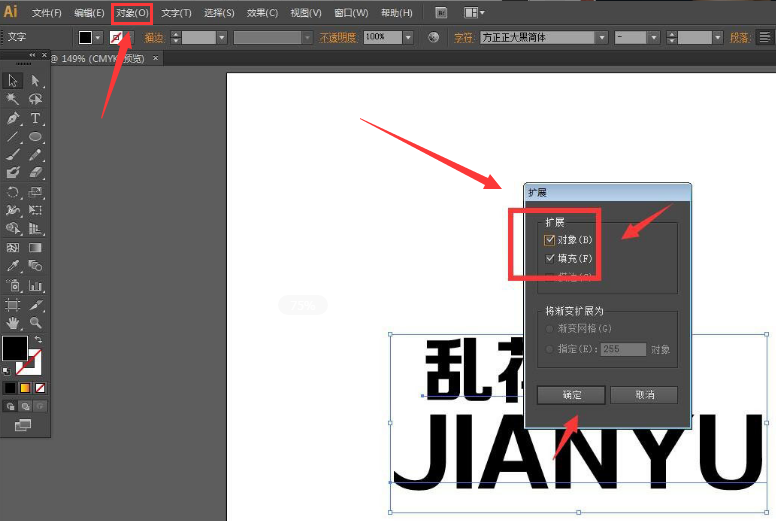This screenshot has height=521, width=776.
Task: Open the 段落 paragraph panel link
Action: [x=740, y=38]
